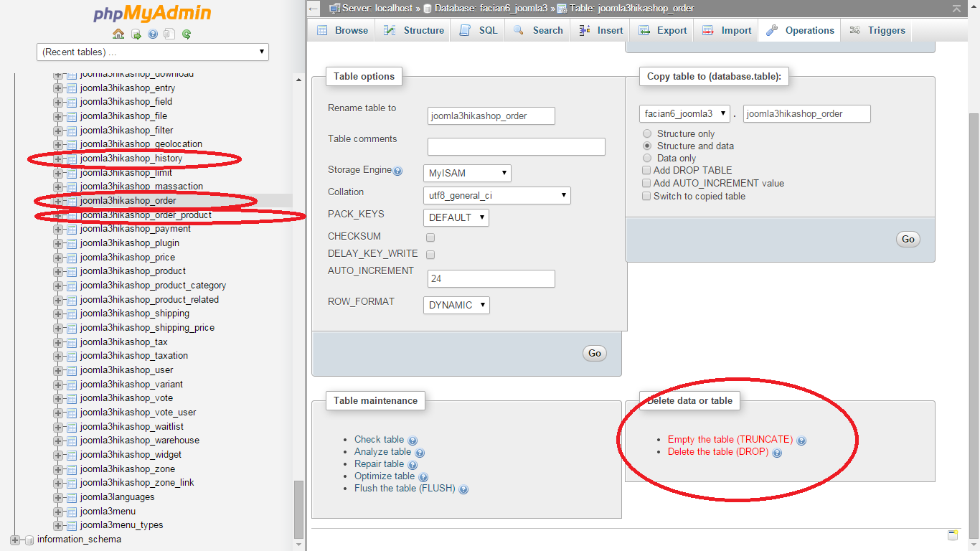Screen dimensions: 980x551
Task: Open the PACK_KEYS dropdown
Action: click(x=456, y=217)
